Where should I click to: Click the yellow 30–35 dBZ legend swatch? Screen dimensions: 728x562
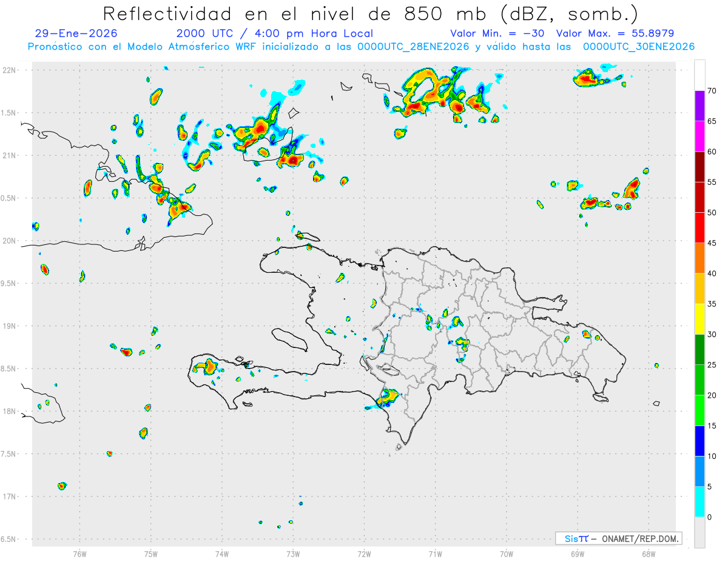point(699,319)
